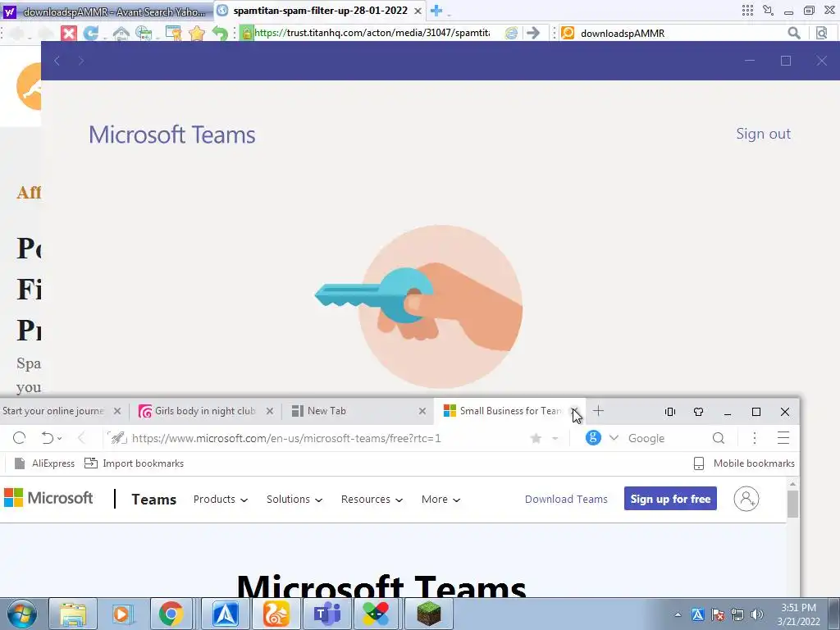Click the rendering engine icon in Avant address bar

pos(511,33)
